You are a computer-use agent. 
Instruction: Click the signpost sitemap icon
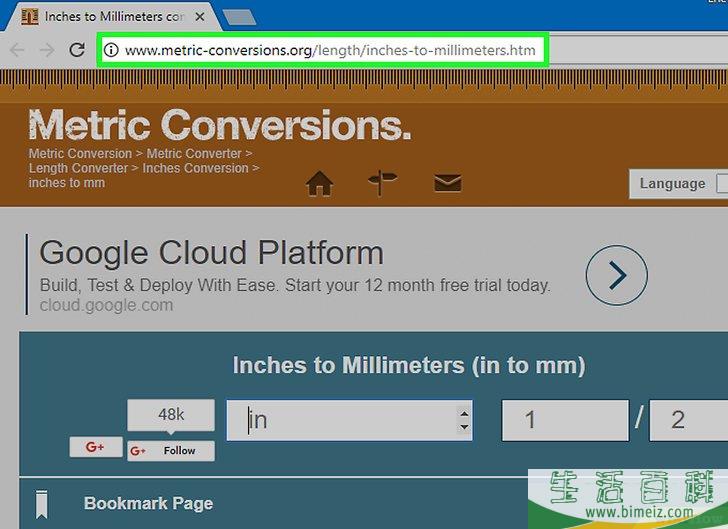tap(382, 183)
